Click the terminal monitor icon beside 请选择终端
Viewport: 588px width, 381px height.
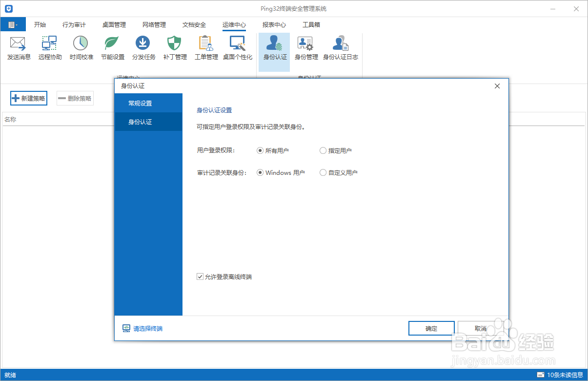[x=126, y=329]
